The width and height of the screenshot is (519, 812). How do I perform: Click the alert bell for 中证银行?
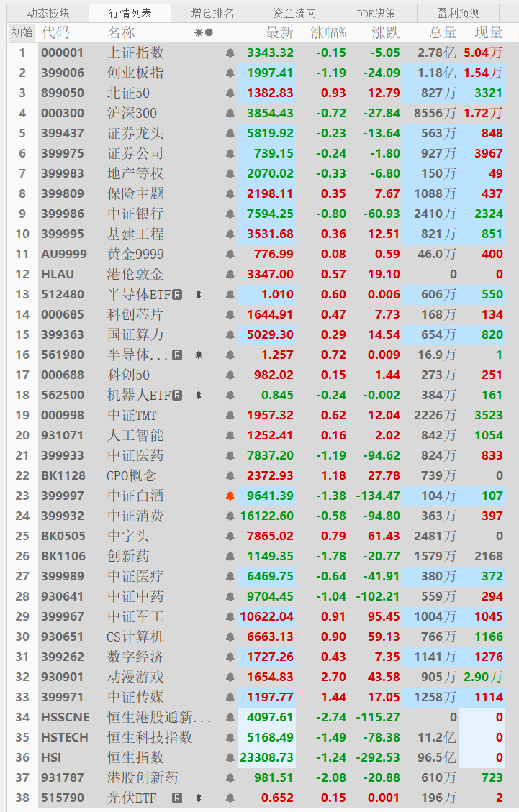pos(230,214)
